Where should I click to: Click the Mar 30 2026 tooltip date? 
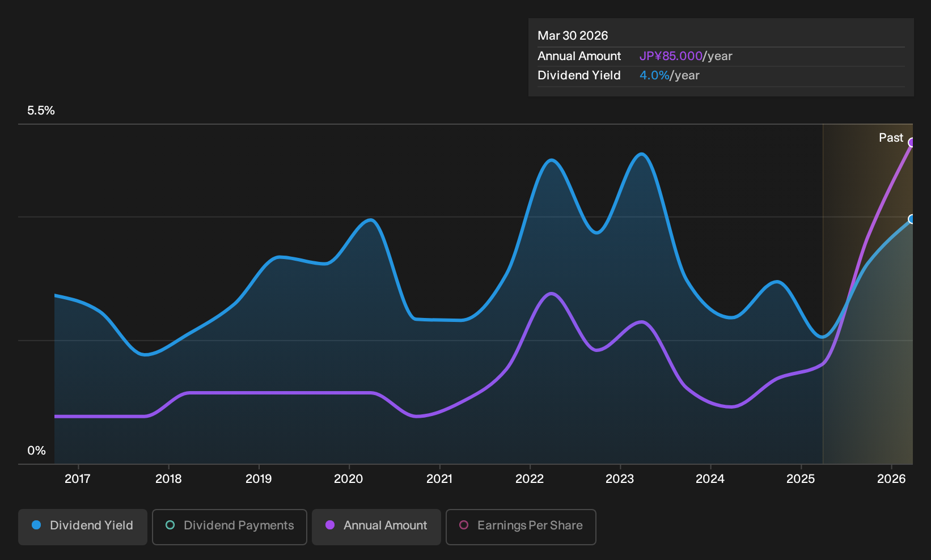[573, 36]
